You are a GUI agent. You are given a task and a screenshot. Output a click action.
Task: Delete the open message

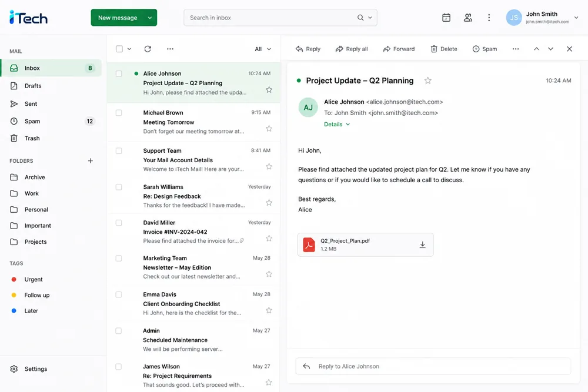(x=444, y=49)
